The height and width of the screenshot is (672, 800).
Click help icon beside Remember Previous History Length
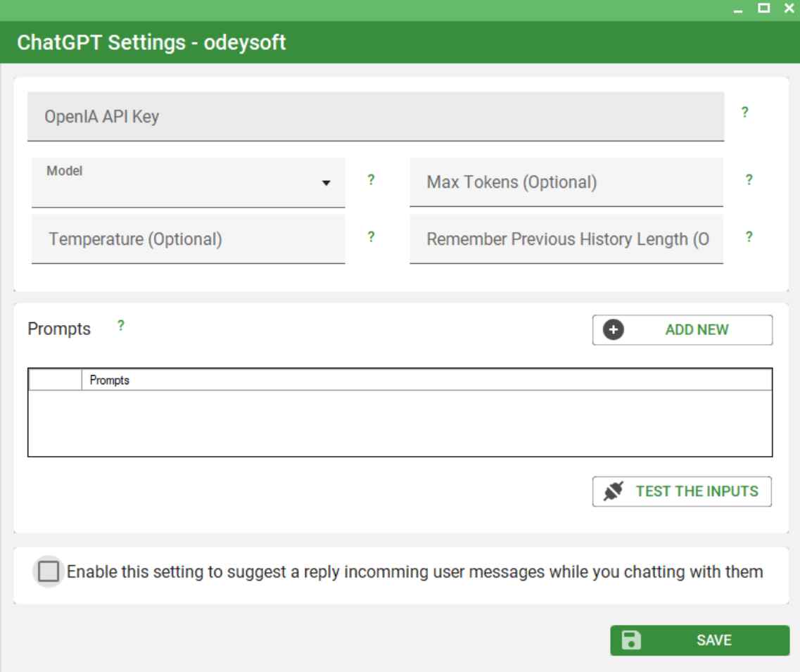[x=749, y=237]
